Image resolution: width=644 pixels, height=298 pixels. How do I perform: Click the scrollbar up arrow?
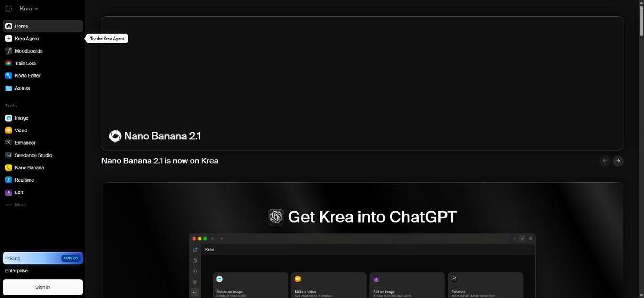(641, 3)
